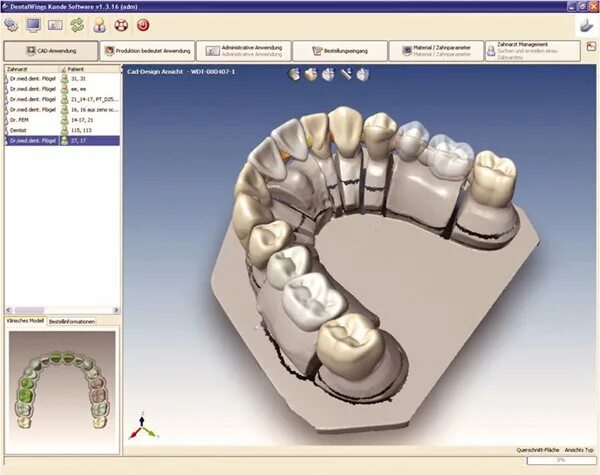The width and height of the screenshot is (600, 475).
Task: Select the order row '16, 16 aus zeno sc...'
Action: [62, 109]
